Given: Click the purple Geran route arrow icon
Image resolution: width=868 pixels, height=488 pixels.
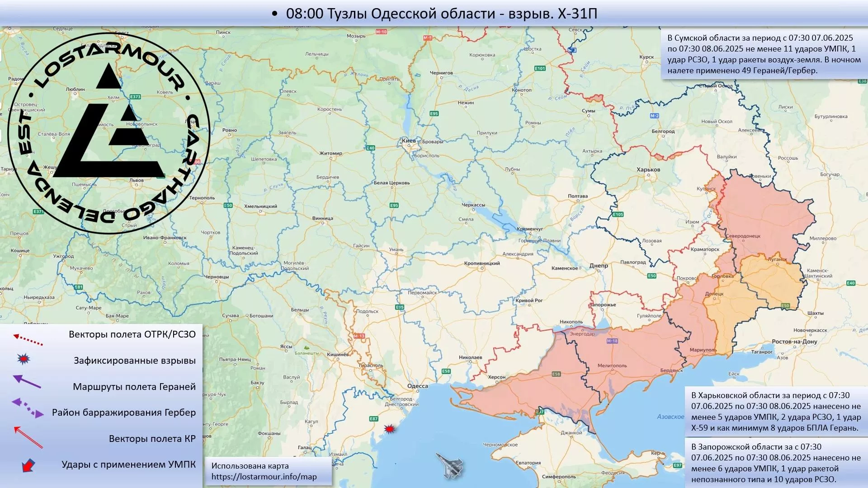Looking at the screenshot, I should pyautogui.click(x=27, y=382).
